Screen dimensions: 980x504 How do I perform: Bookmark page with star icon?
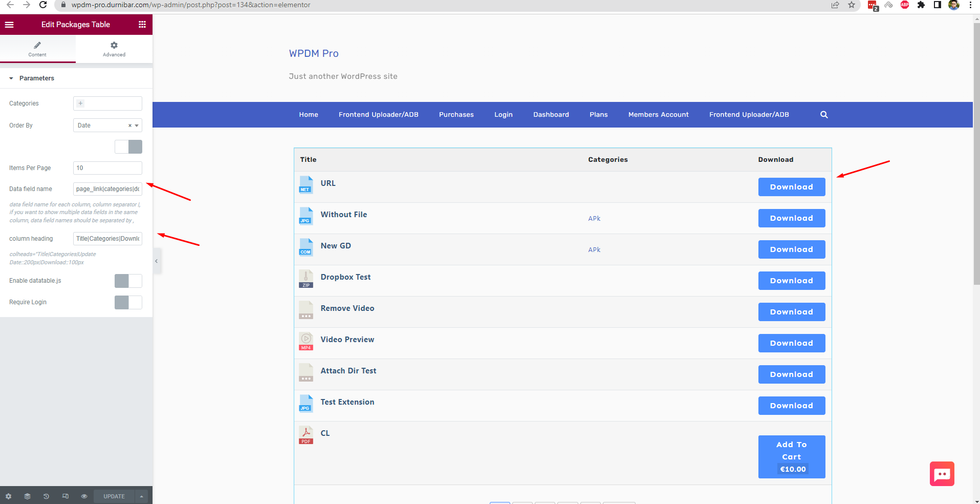(852, 5)
